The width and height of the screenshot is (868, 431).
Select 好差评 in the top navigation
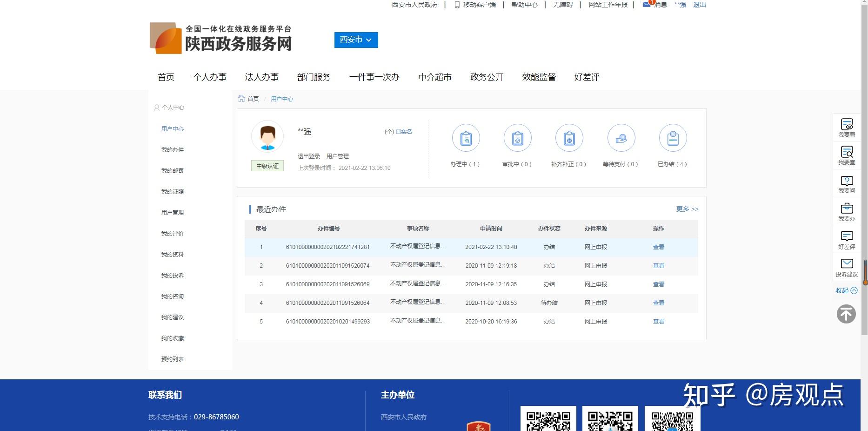click(587, 77)
